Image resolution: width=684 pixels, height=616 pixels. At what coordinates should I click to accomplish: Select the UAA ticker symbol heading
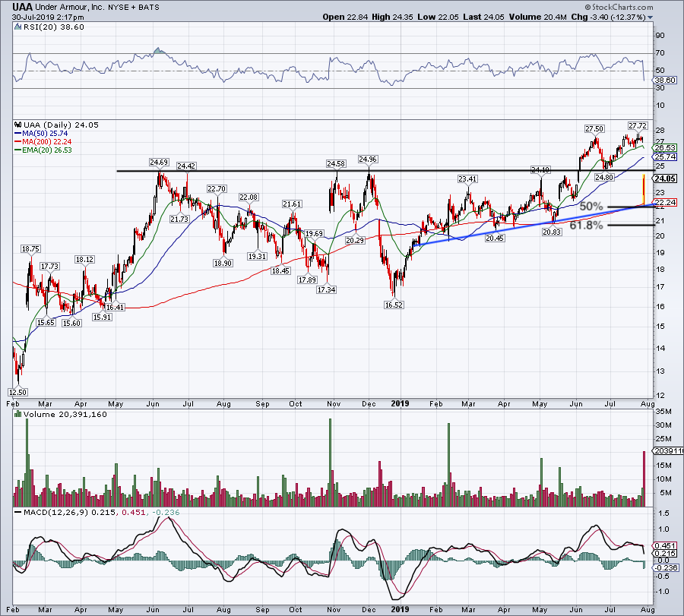tap(22, 7)
